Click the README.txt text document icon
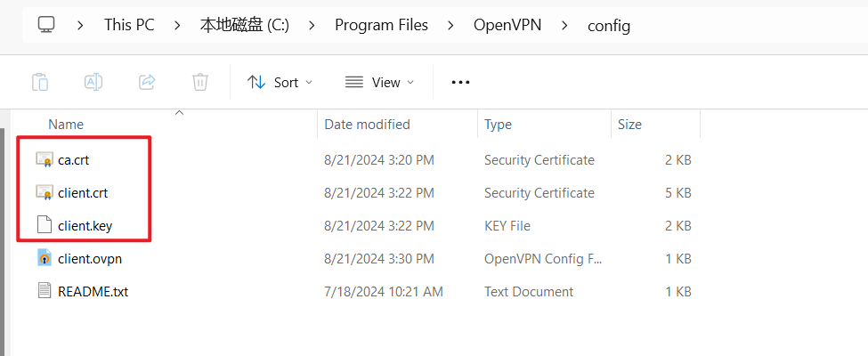 click(x=45, y=291)
